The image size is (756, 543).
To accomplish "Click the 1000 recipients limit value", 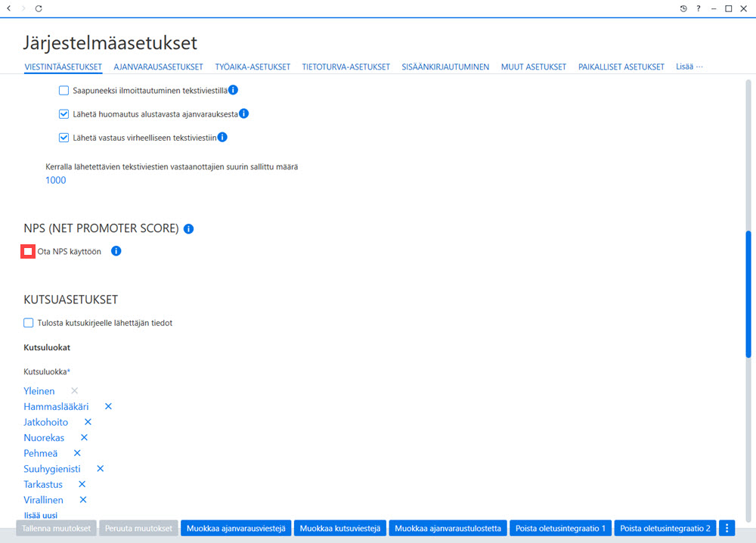I will [x=56, y=180].
